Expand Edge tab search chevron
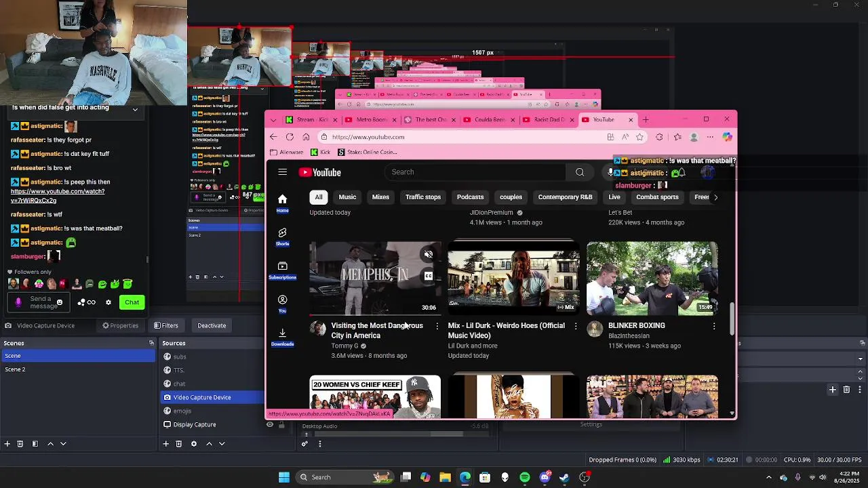The height and width of the screenshot is (488, 868). pyautogui.click(x=273, y=120)
